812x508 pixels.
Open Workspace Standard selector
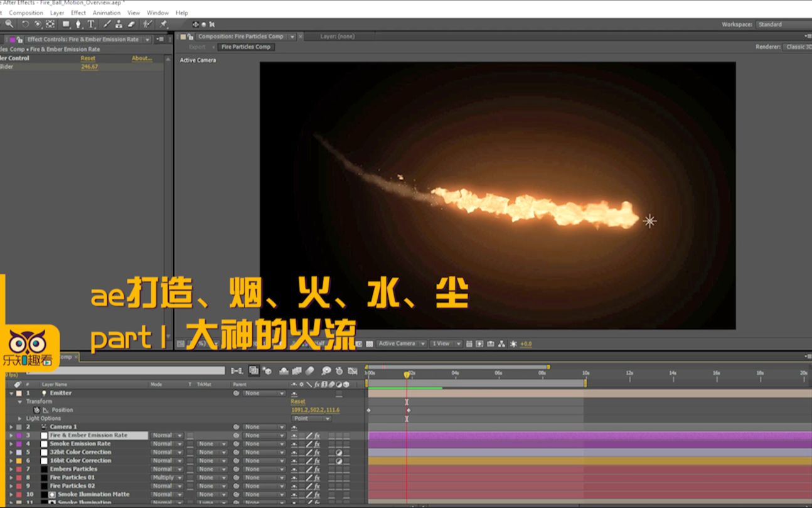(783, 24)
